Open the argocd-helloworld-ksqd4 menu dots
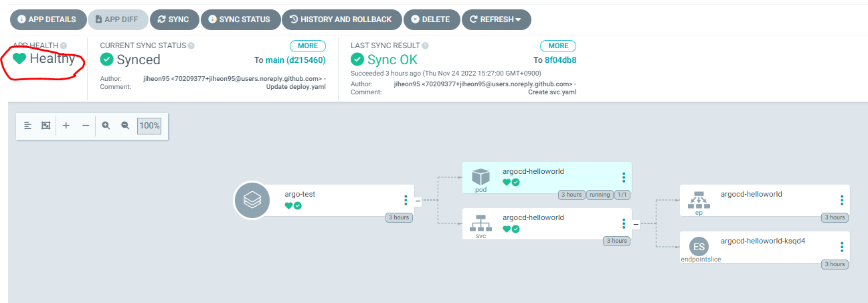 [842, 247]
